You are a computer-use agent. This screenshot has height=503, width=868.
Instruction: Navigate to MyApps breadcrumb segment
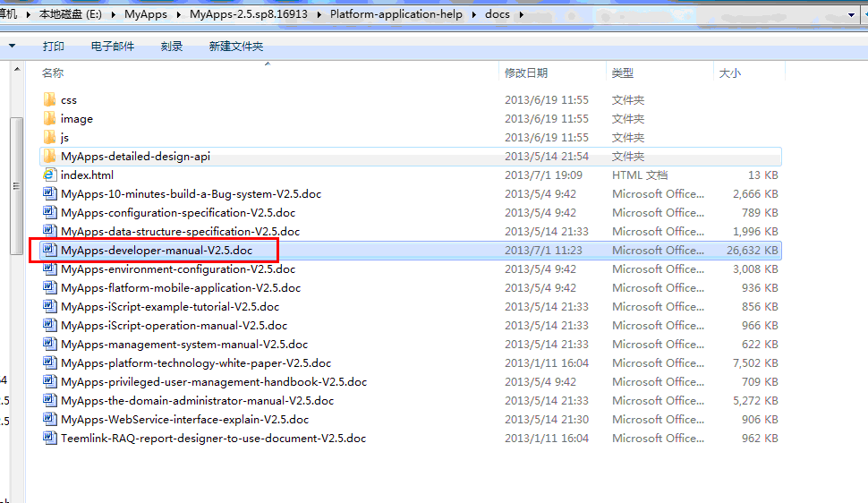[146, 14]
